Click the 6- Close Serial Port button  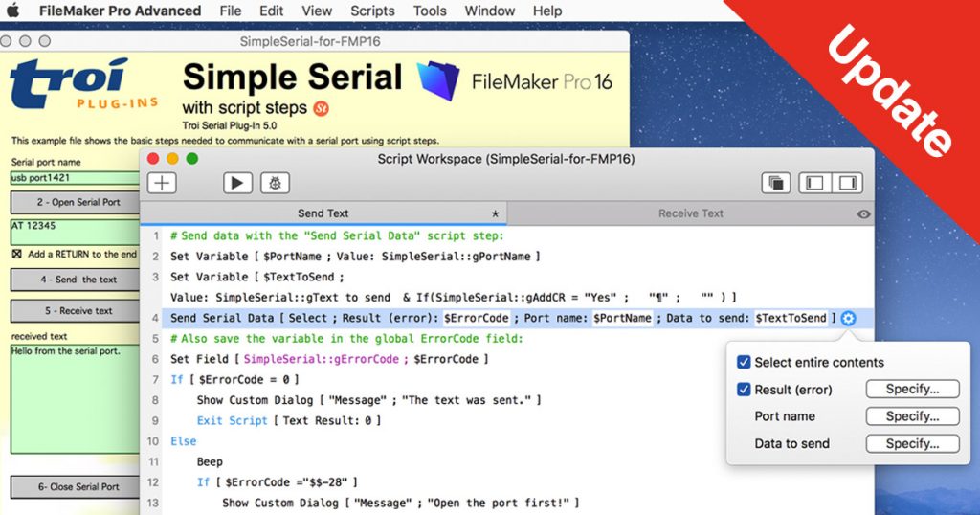coord(75,487)
